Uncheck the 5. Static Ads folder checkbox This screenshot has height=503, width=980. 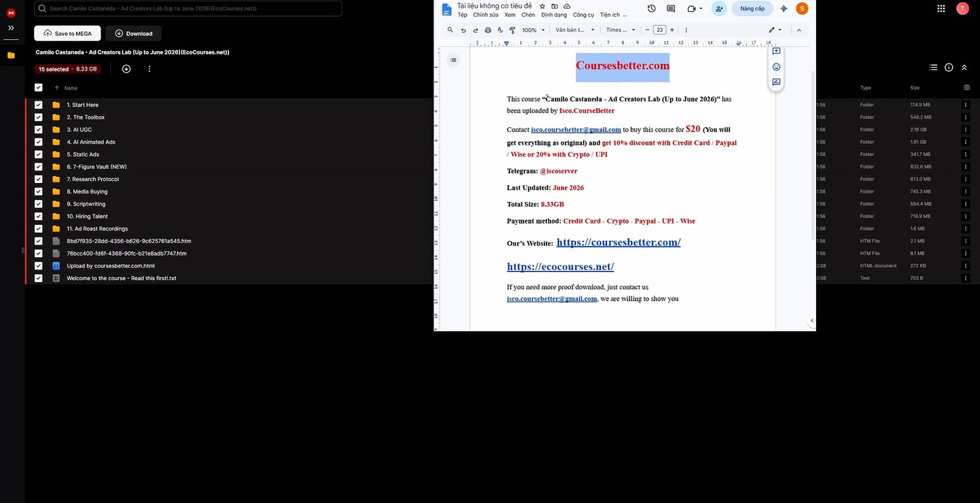point(38,154)
